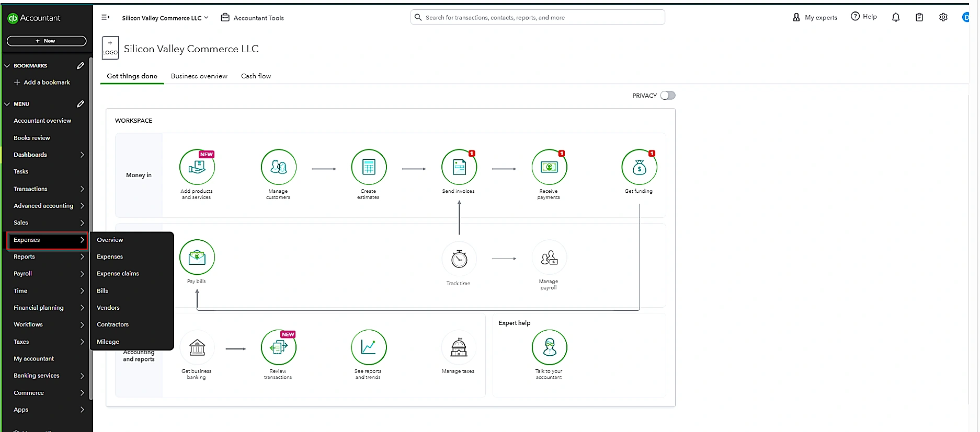Open Manage taxes icon
The width and height of the screenshot is (980, 432).
(459, 347)
